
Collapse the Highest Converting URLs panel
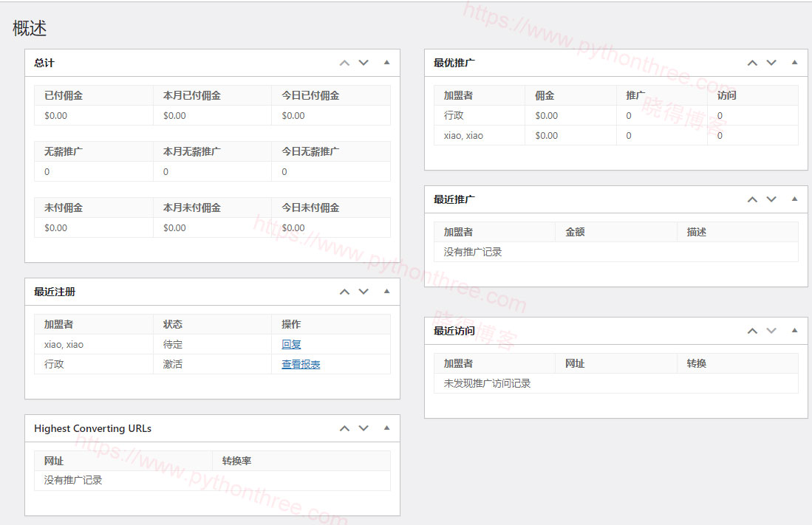point(386,428)
